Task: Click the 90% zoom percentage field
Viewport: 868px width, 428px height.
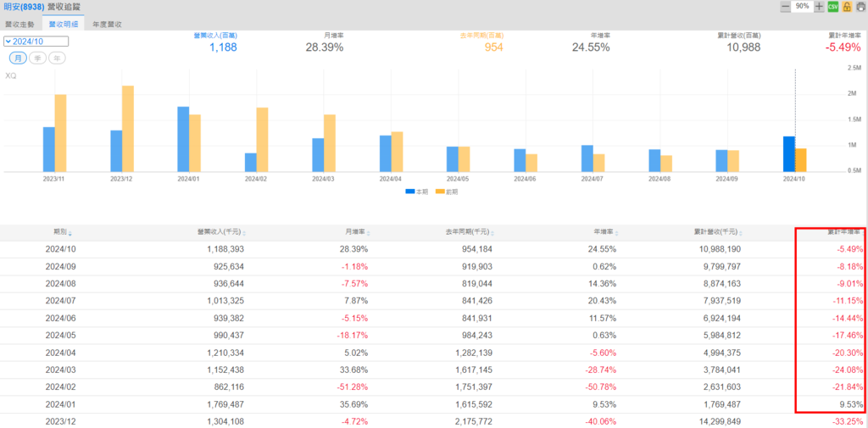Action: [x=803, y=7]
